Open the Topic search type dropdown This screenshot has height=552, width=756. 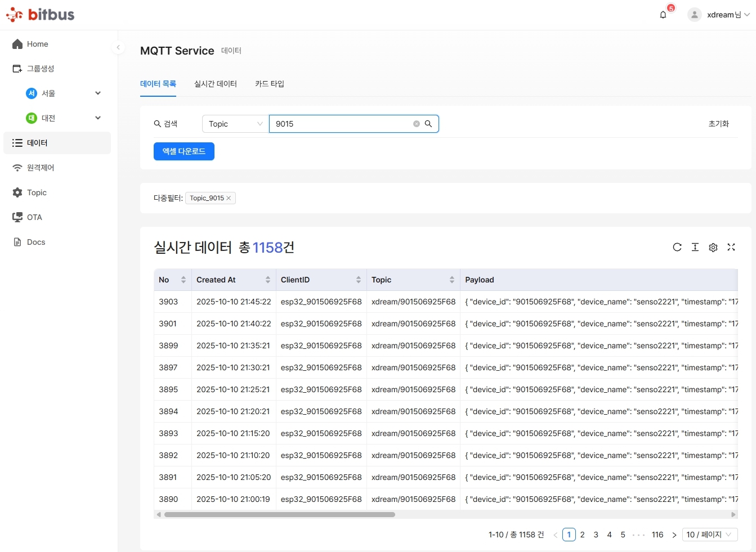[x=235, y=124]
